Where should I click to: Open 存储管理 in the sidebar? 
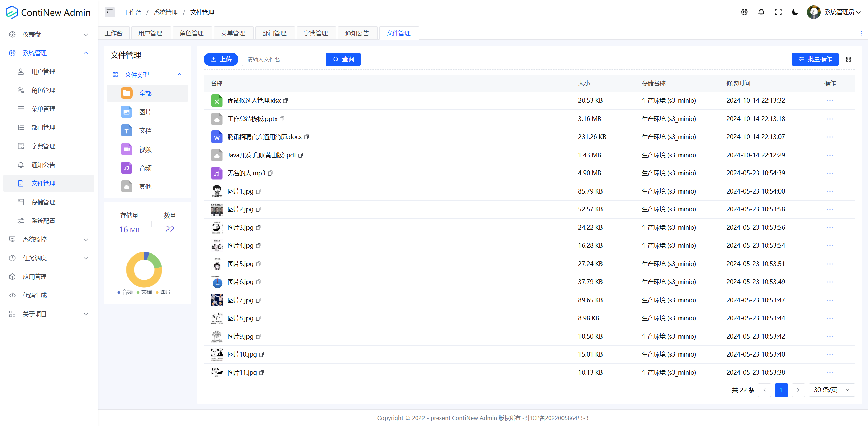click(x=43, y=202)
